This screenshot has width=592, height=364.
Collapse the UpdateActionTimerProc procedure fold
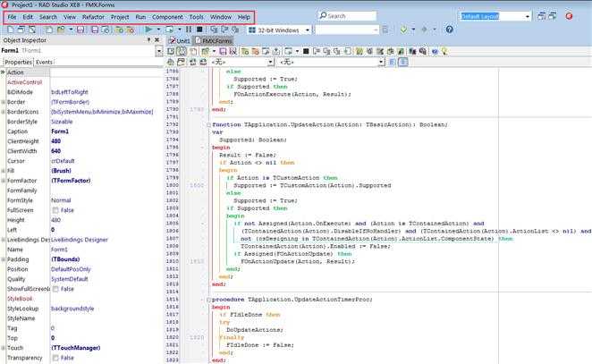tap(208, 300)
